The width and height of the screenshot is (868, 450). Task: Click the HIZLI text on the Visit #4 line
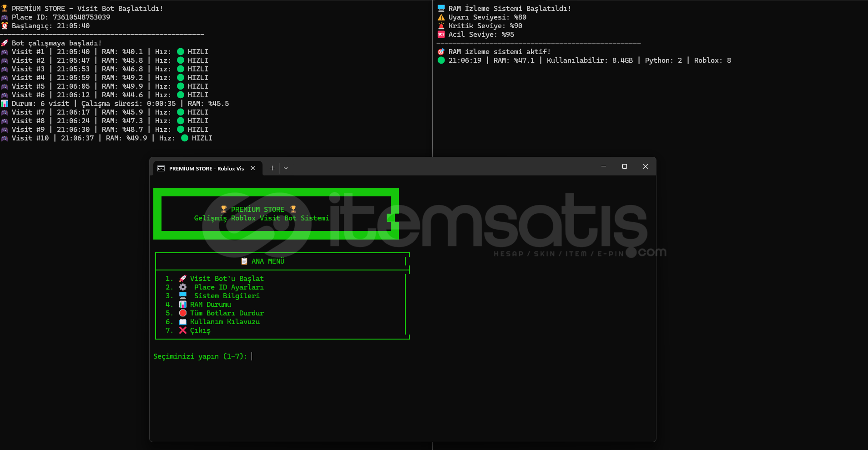click(198, 78)
